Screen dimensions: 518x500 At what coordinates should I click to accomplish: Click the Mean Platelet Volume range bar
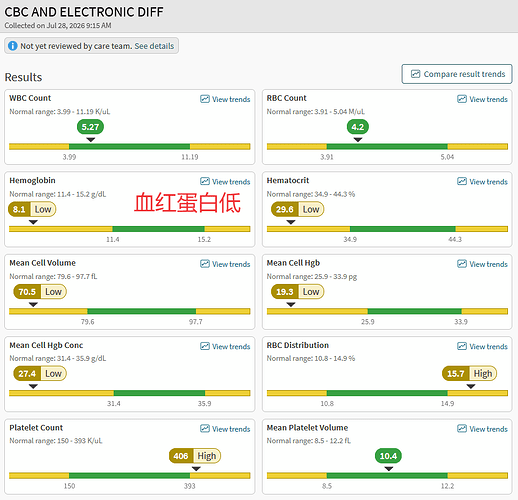(x=387, y=476)
